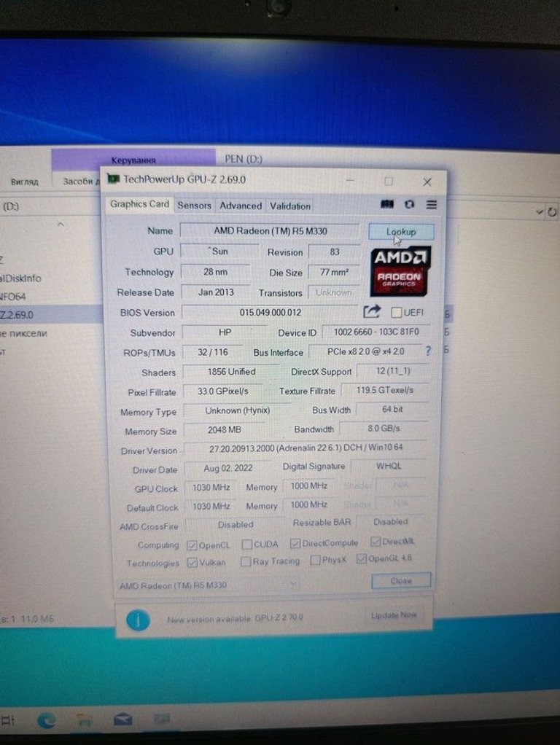Toggle the Vulkan checkbox
This screenshot has height=745, width=560.
(x=192, y=563)
